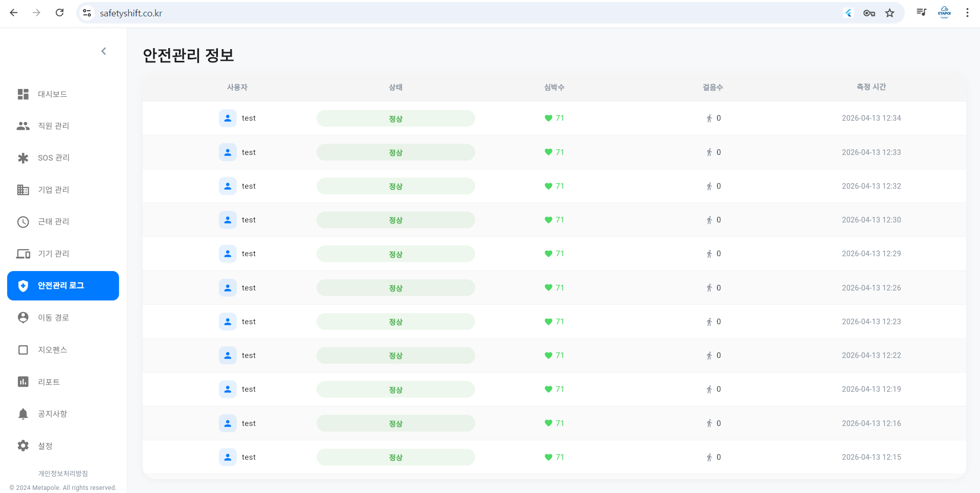Open the 개인정보처리방침 link
980x493 pixels.
click(63, 474)
